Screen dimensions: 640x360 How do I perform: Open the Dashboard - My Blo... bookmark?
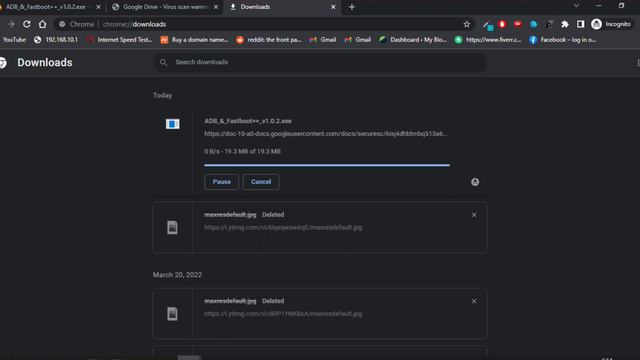pyautogui.click(x=413, y=40)
